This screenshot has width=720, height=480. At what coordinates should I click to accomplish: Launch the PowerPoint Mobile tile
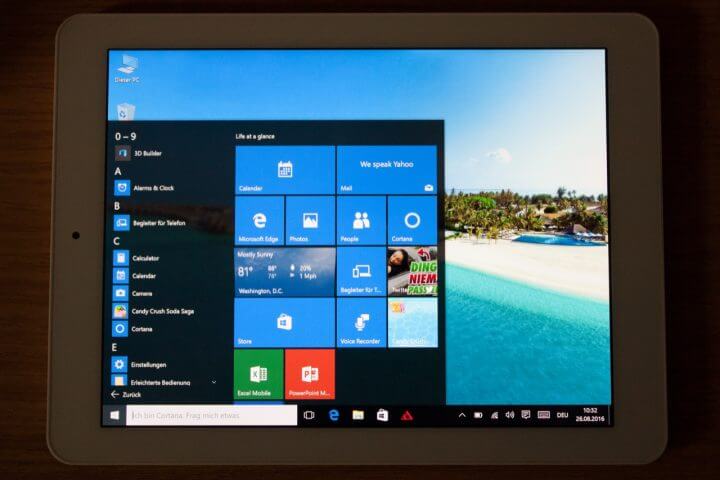[310, 374]
